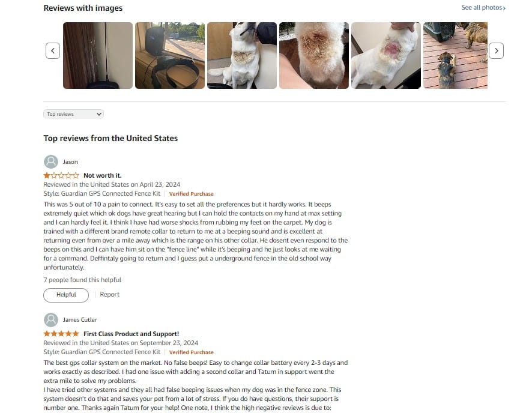This screenshot has width=532, height=419.
Task: Open the close-up irritated neck fur thumbnail
Action: click(x=314, y=55)
